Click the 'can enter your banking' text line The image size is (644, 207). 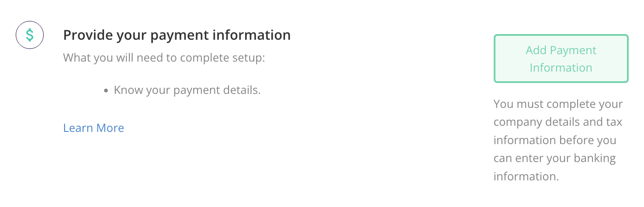[554, 159]
